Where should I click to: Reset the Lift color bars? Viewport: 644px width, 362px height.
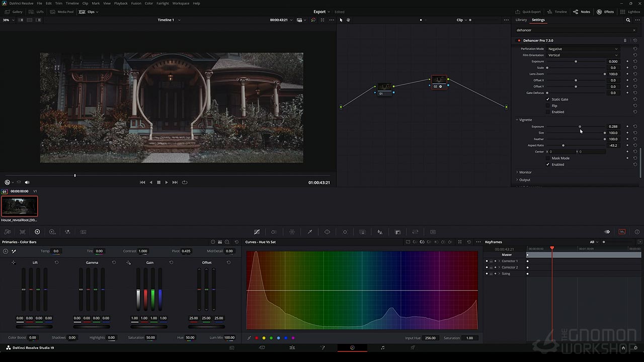(56, 262)
